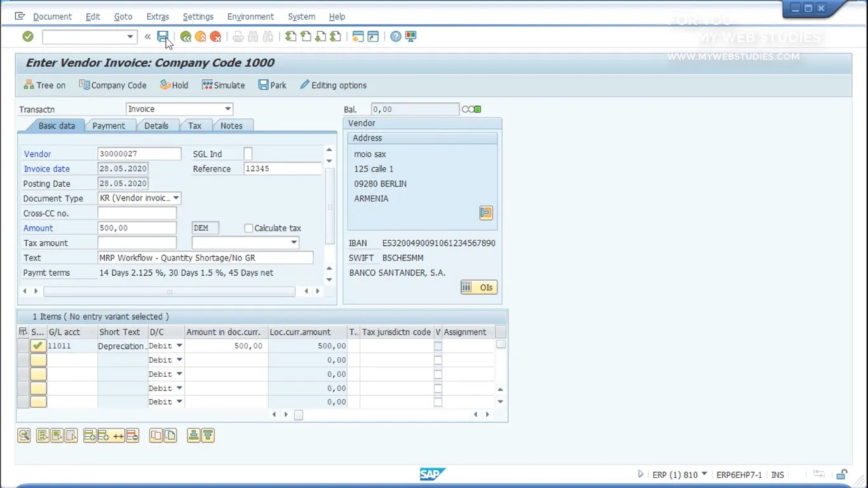Tick the SGL Ind checkbox field
Image resolution: width=868 pixels, height=488 pixels.
248,154
